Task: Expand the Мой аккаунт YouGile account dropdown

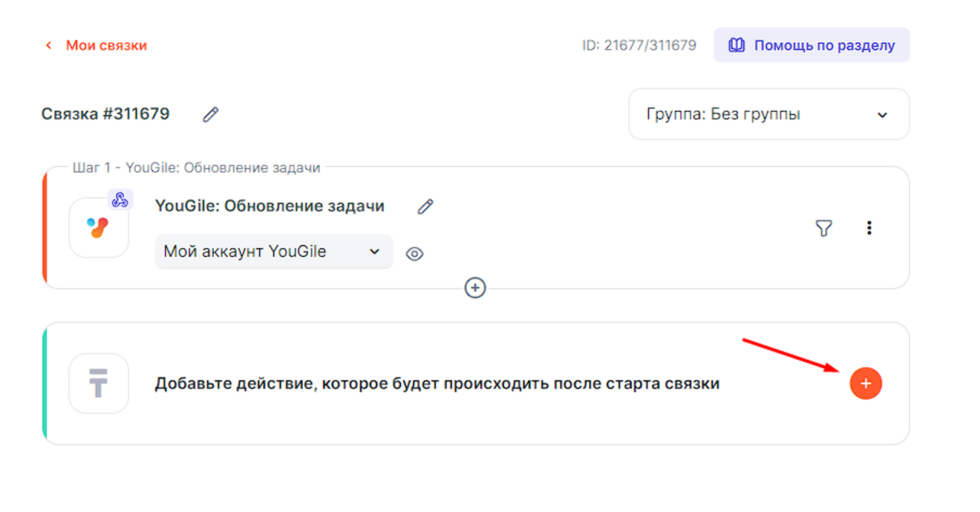Action: coord(273,252)
